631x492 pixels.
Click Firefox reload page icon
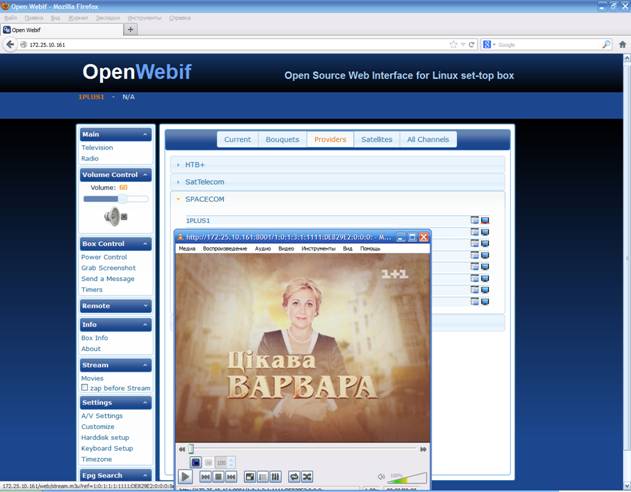pos(471,45)
